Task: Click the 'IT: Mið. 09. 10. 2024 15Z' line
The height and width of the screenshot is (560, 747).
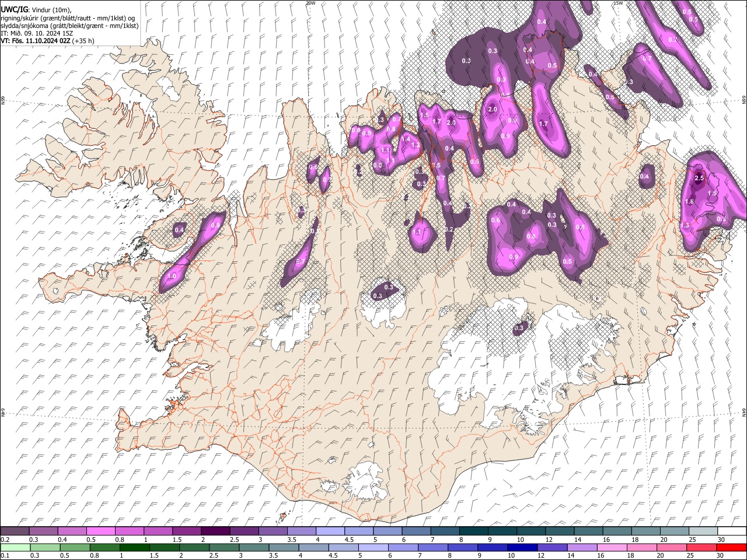Action: (37, 33)
